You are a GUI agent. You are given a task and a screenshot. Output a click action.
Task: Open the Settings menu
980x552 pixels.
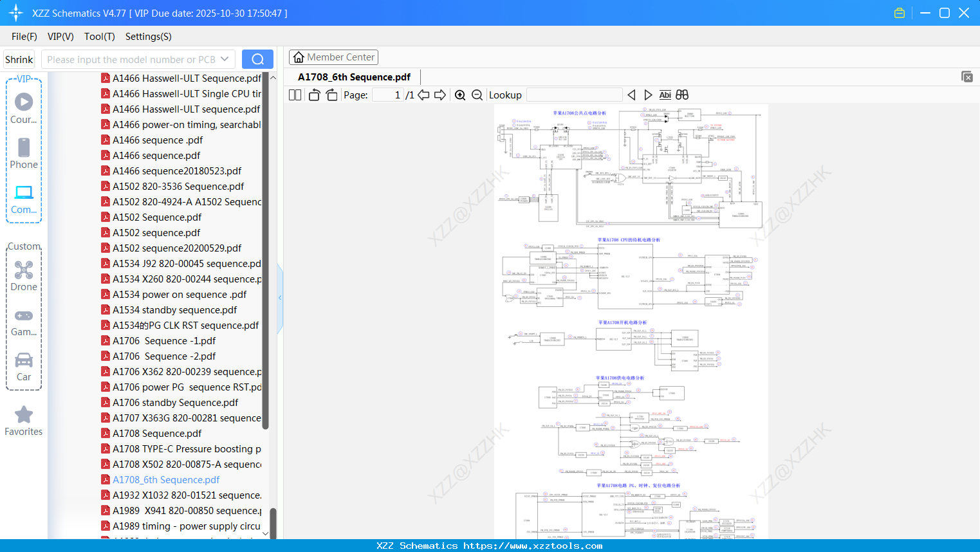click(x=149, y=37)
